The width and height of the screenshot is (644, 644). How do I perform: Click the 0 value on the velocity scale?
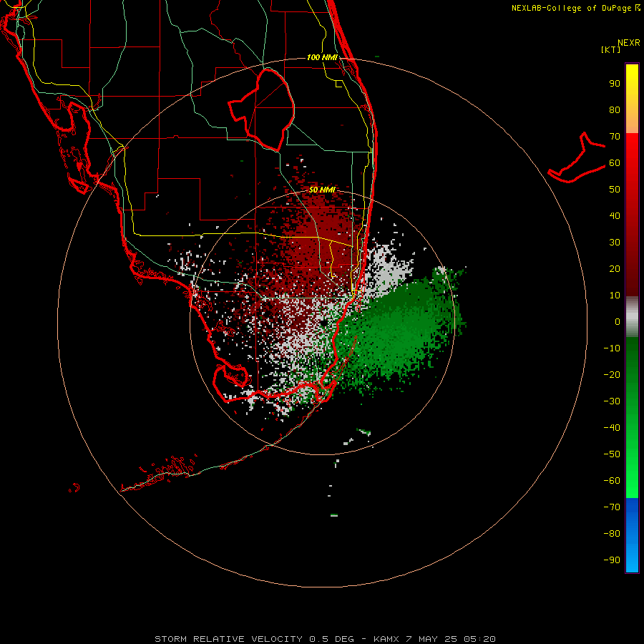[618, 321]
